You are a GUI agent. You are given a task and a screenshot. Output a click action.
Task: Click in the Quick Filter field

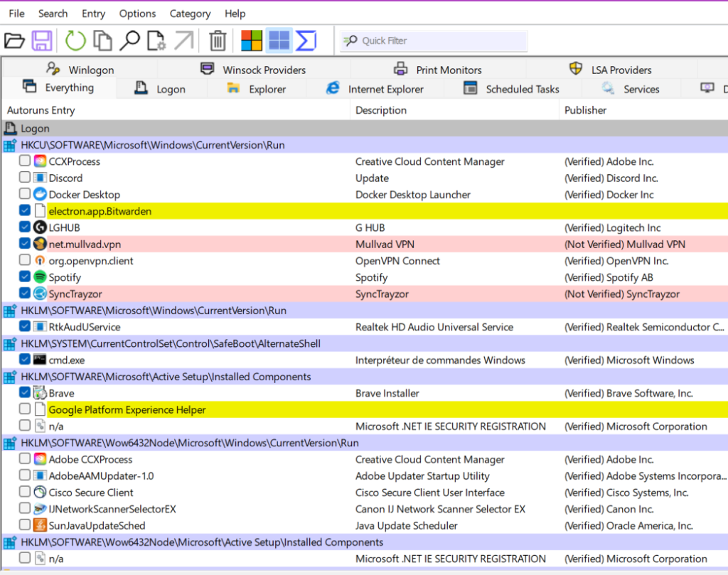pyautogui.click(x=434, y=41)
